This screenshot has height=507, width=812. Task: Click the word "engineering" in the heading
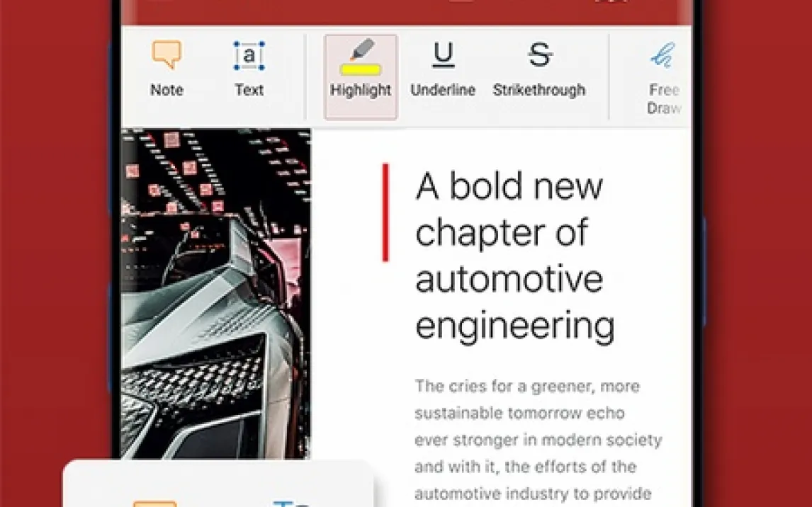coord(514,325)
